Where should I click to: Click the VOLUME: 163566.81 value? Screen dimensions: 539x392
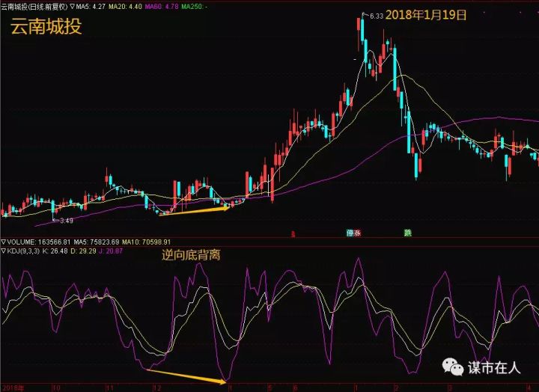[38, 242]
